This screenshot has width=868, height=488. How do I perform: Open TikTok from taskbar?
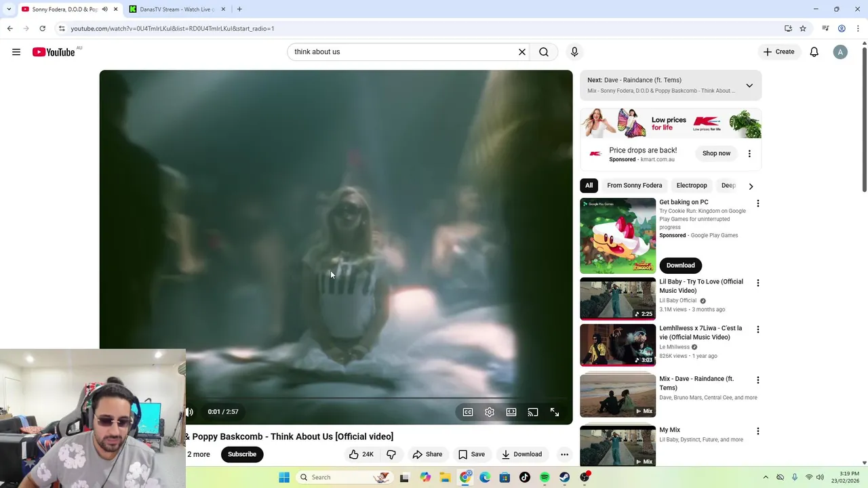(525, 477)
